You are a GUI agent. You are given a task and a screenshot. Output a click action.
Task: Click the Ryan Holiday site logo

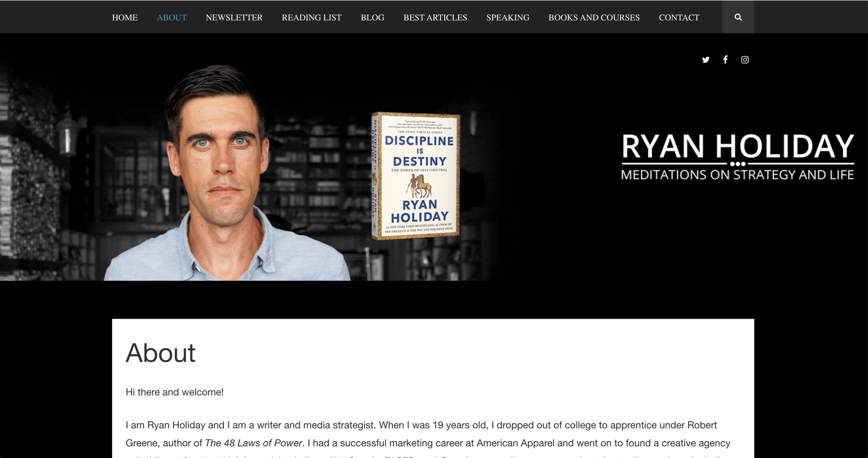coord(737,146)
